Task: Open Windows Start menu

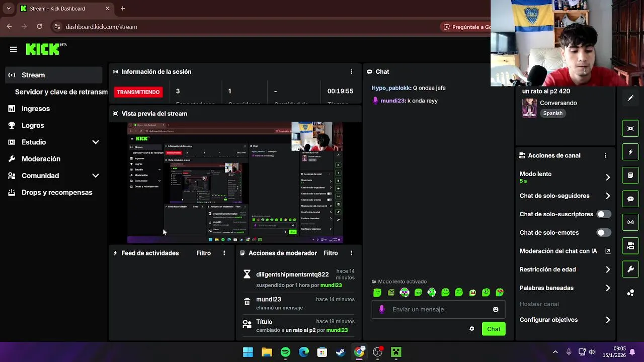Action: tap(248, 352)
